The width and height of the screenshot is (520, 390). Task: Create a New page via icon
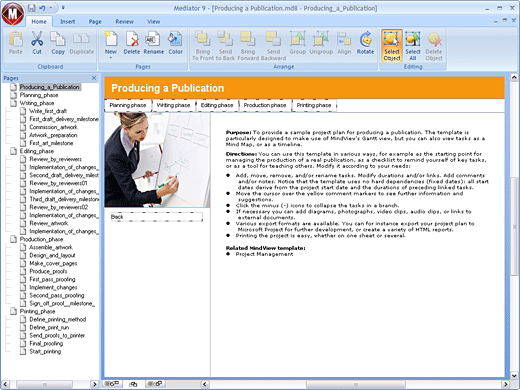pos(111,39)
